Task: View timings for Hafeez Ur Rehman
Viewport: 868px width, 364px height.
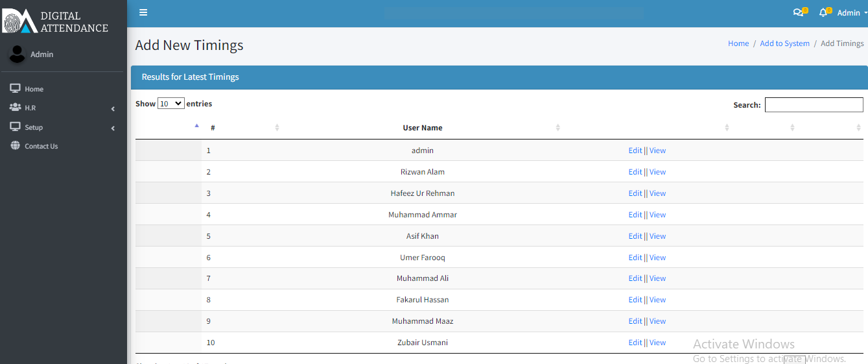Action: (x=657, y=193)
